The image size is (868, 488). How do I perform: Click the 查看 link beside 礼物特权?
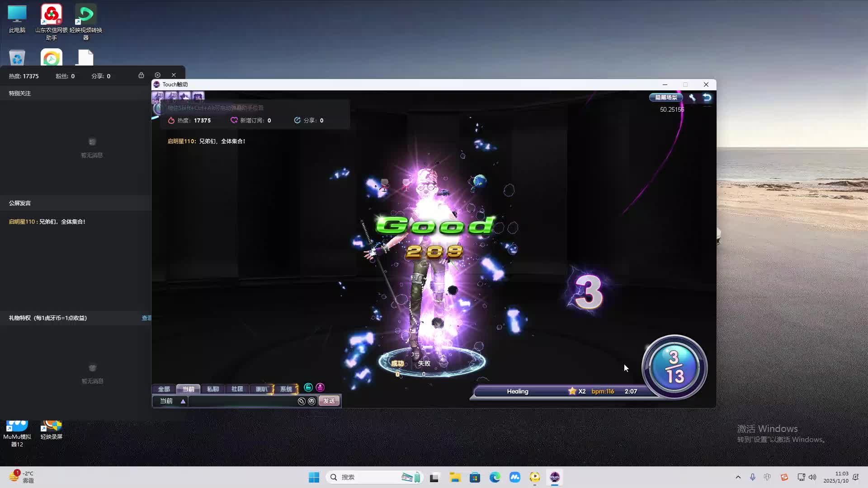tap(146, 318)
